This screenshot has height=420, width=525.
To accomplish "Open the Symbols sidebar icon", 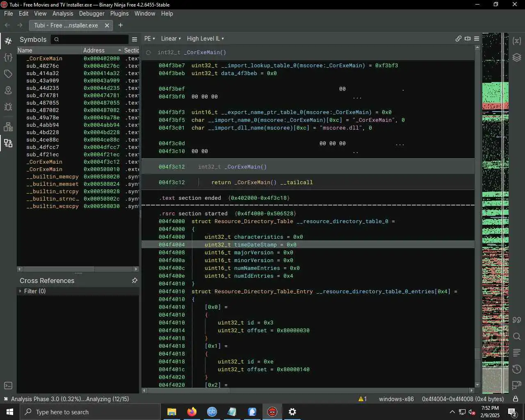I will (8, 41).
